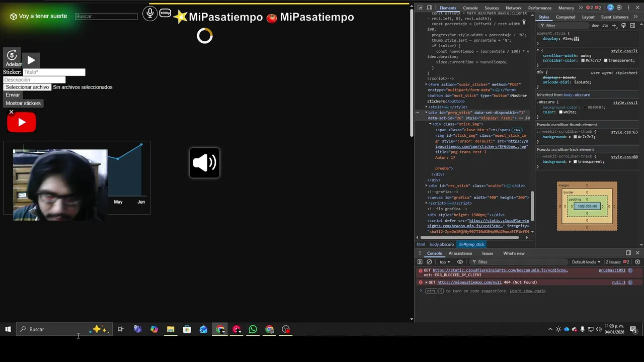Image resolution: width=644 pixels, height=362 pixels.
Task: Toggle rendering emulations paintbrush icon
Action: click(x=623, y=25)
